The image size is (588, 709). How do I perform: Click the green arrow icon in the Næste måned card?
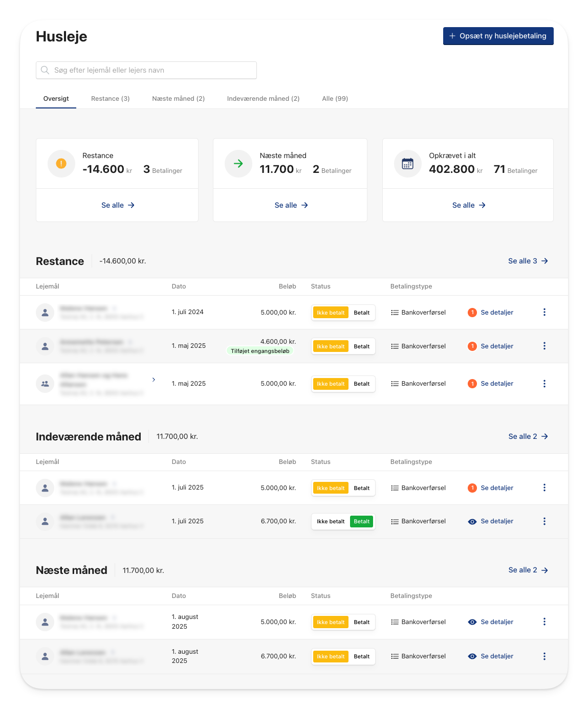click(238, 164)
